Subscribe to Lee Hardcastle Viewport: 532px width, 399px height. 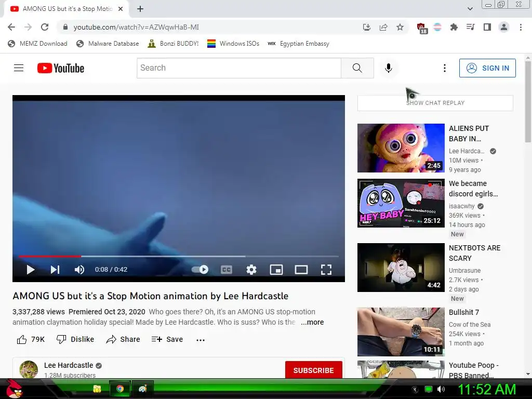(x=313, y=370)
